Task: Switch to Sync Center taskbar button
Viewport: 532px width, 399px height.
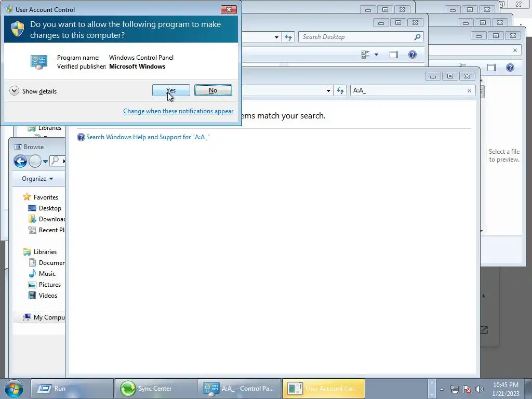Action: (x=156, y=389)
